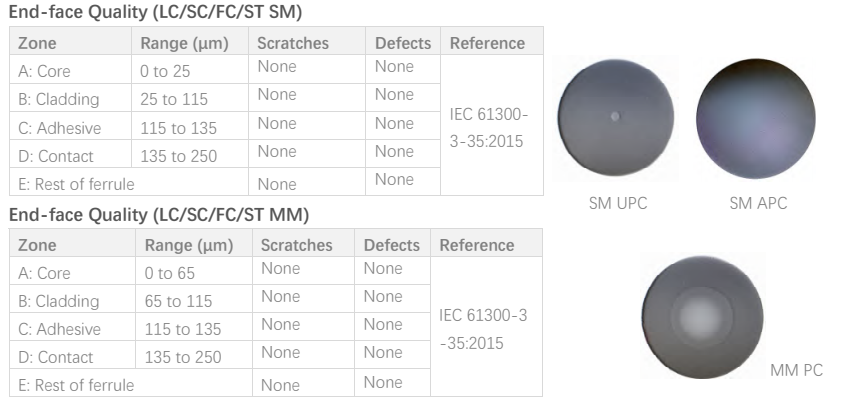Select the SM APC caption label

758,203
